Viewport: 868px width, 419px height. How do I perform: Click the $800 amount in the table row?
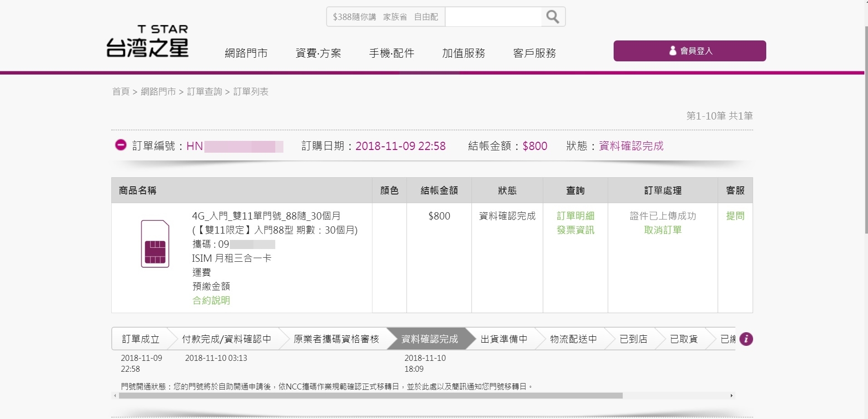[439, 216]
